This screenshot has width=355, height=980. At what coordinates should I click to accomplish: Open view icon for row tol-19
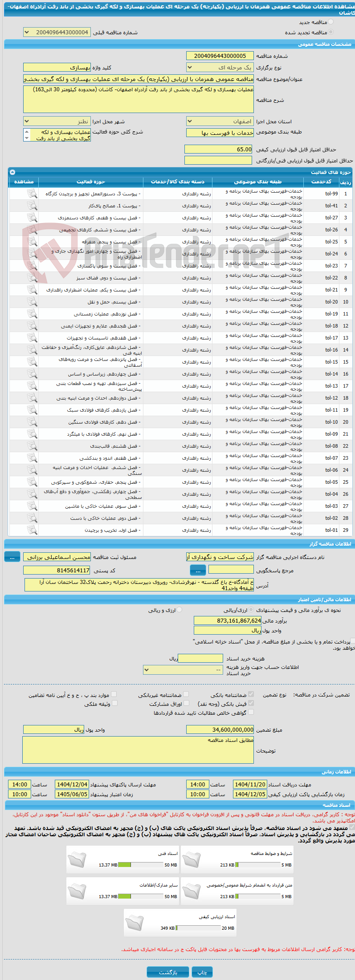tap(32, 314)
